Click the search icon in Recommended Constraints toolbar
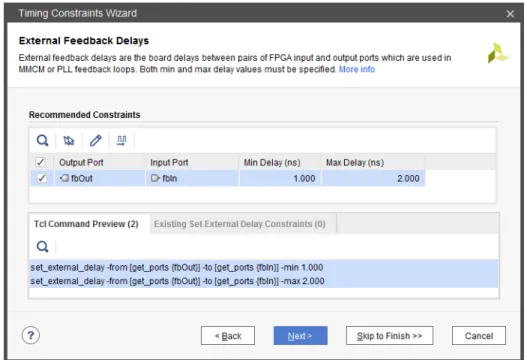 pyautogui.click(x=43, y=140)
